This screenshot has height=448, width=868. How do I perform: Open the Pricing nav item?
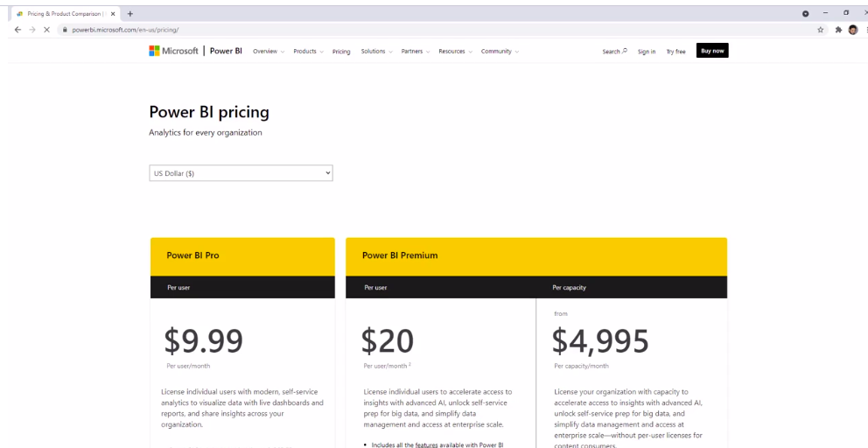341,52
